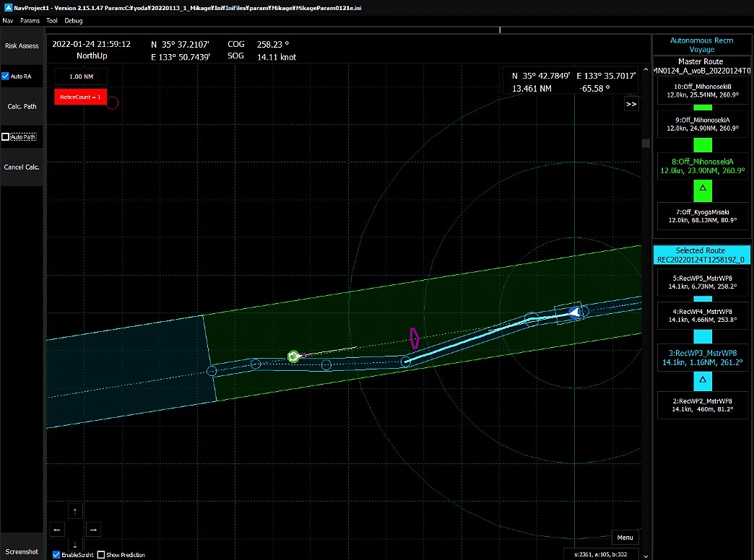Select the Master Route header
Screen dimensions: 754x560
click(x=701, y=66)
